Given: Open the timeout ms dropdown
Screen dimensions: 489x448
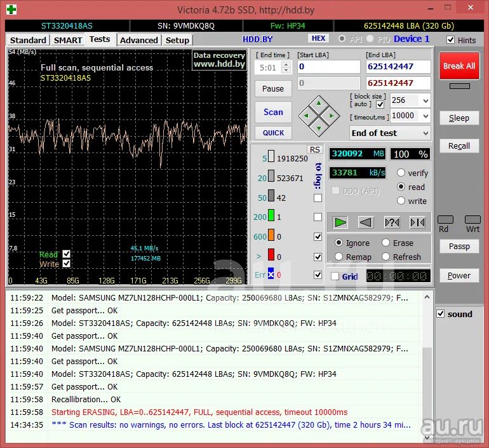Looking at the screenshot, I should point(425,116).
